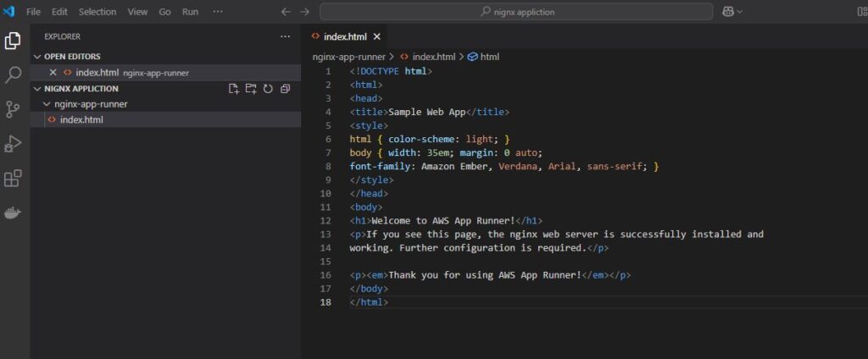Open the Run menu

[190, 12]
